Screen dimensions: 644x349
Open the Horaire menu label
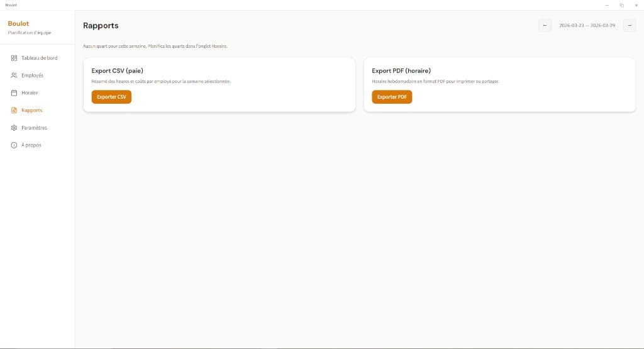pos(30,93)
